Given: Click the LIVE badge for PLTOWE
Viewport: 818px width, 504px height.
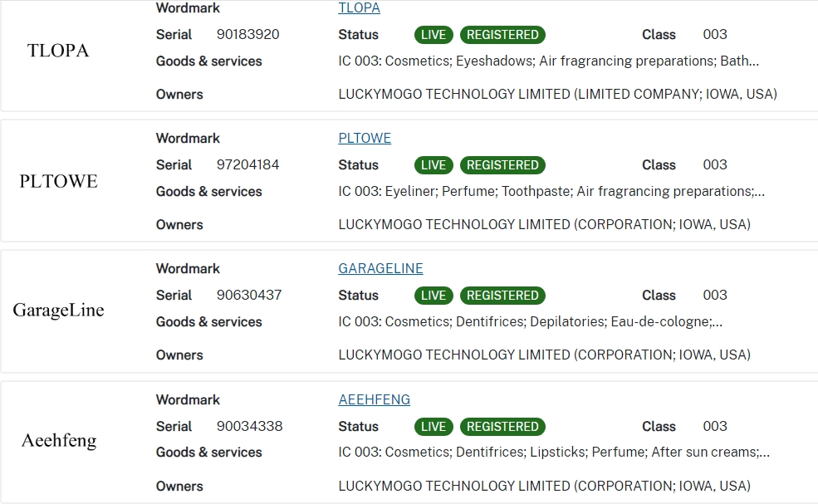Looking at the screenshot, I should 433,165.
